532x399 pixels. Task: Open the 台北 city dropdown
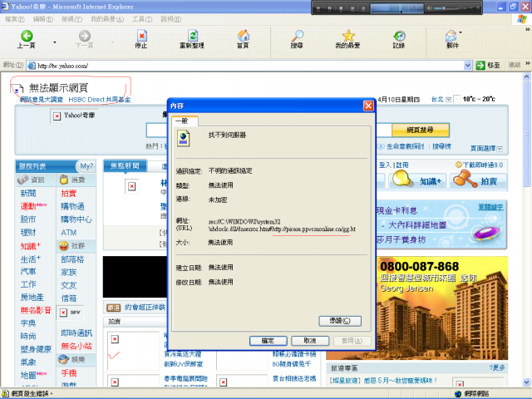point(449,100)
